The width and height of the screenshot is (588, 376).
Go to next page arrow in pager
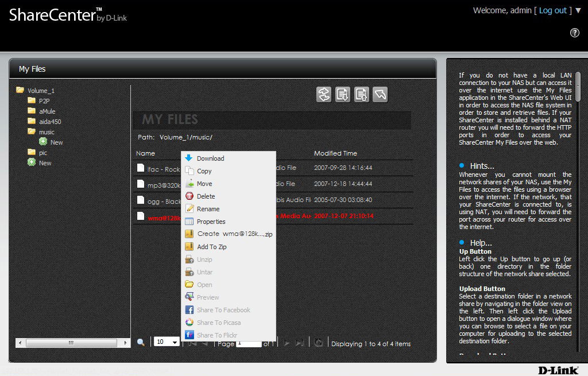point(287,343)
